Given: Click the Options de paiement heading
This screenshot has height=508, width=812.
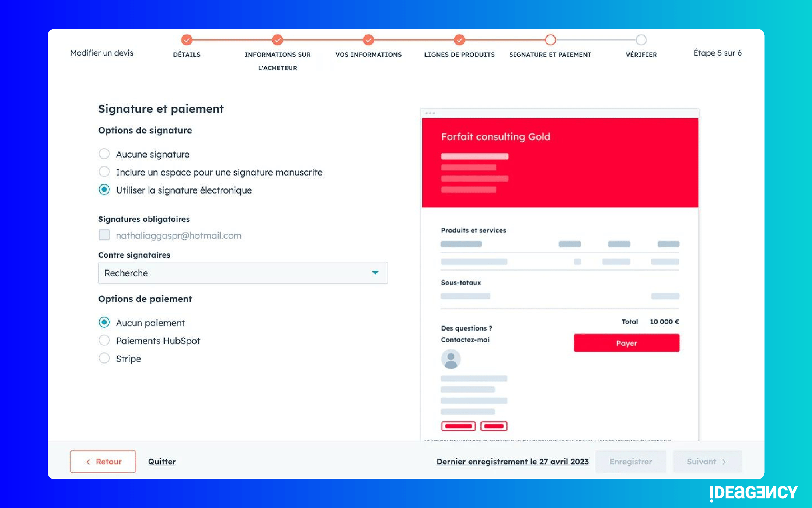Looking at the screenshot, I should click(x=145, y=299).
